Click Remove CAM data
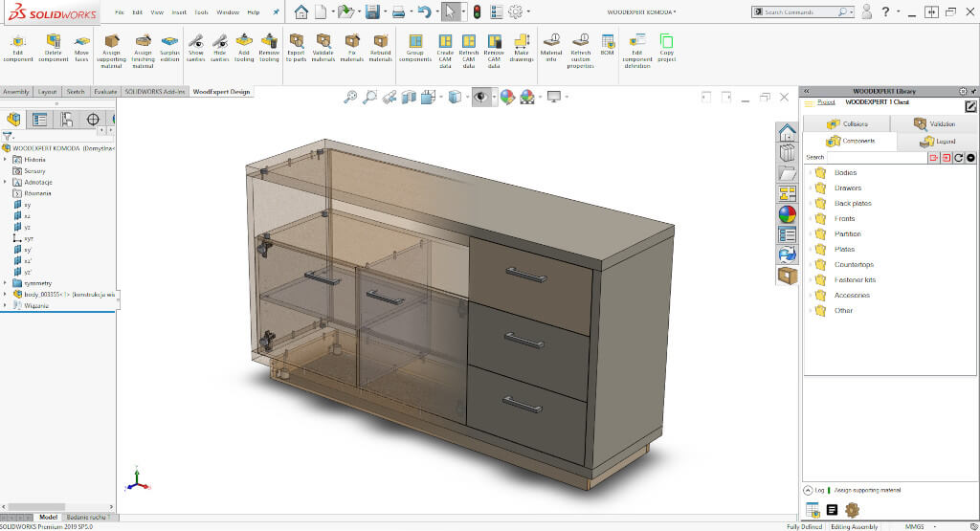The height and width of the screenshot is (531, 980). [x=494, y=50]
